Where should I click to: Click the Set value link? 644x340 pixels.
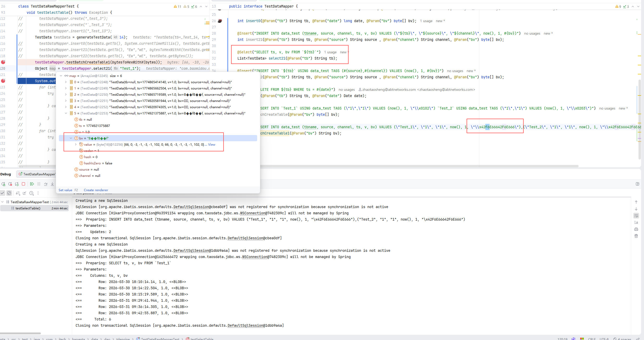65,190
